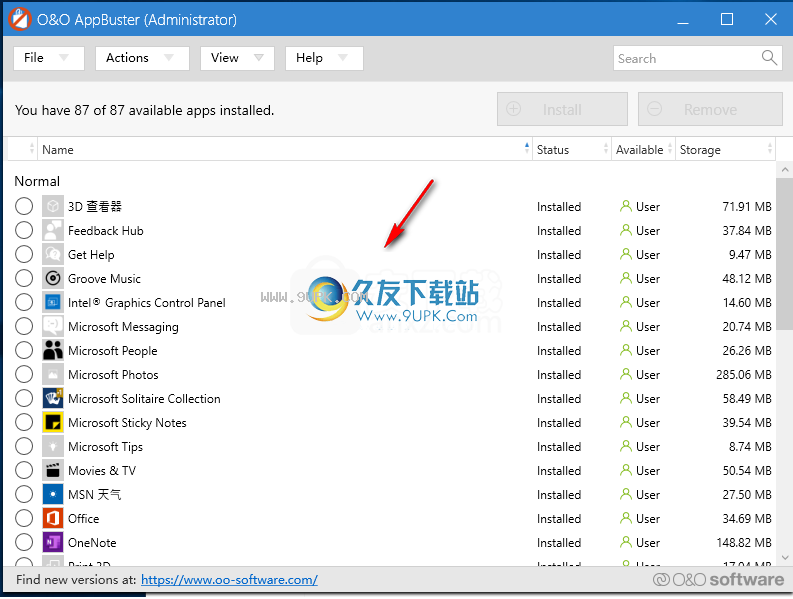Maximize the AppBuster window
Image resolution: width=793 pixels, height=599 pixels.
[727, 19]
